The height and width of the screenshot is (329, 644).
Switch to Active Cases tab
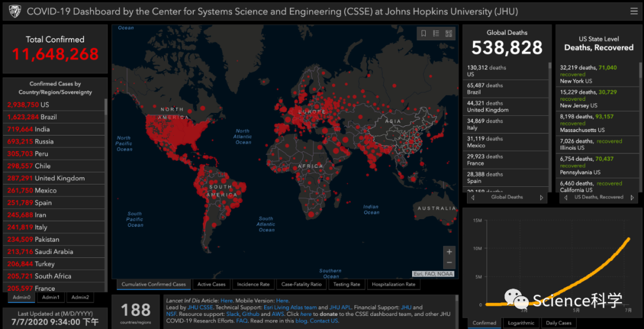click(x=212, y=284)
